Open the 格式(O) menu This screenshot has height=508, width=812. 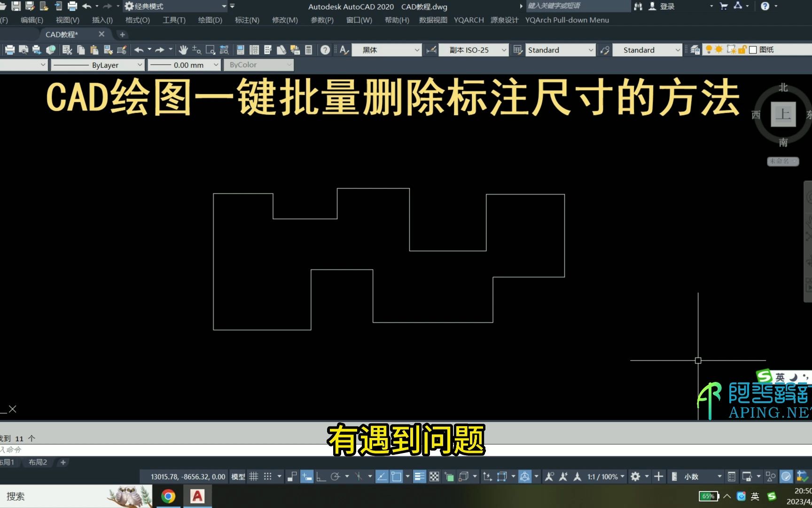[x=138, y=20]
